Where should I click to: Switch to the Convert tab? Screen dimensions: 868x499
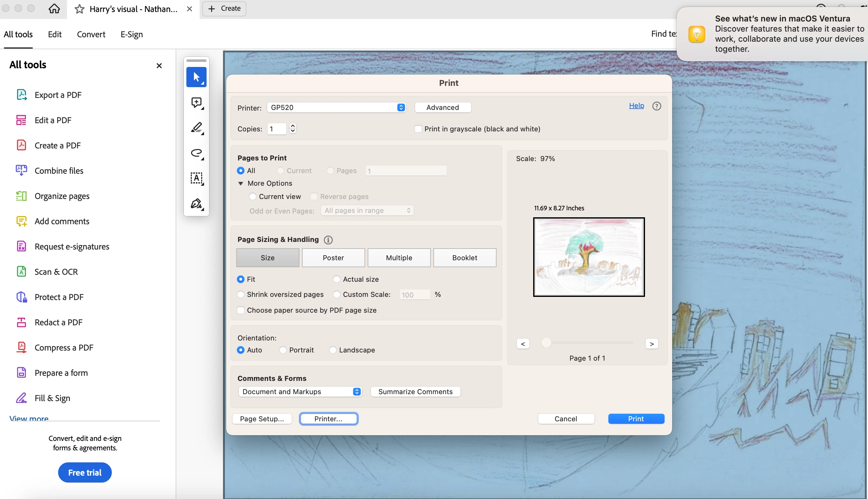coord(91,34)
